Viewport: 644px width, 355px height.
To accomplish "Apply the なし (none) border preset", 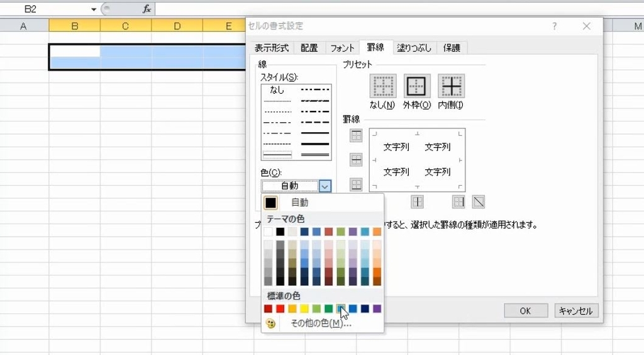I will click(x=383, y=86).
